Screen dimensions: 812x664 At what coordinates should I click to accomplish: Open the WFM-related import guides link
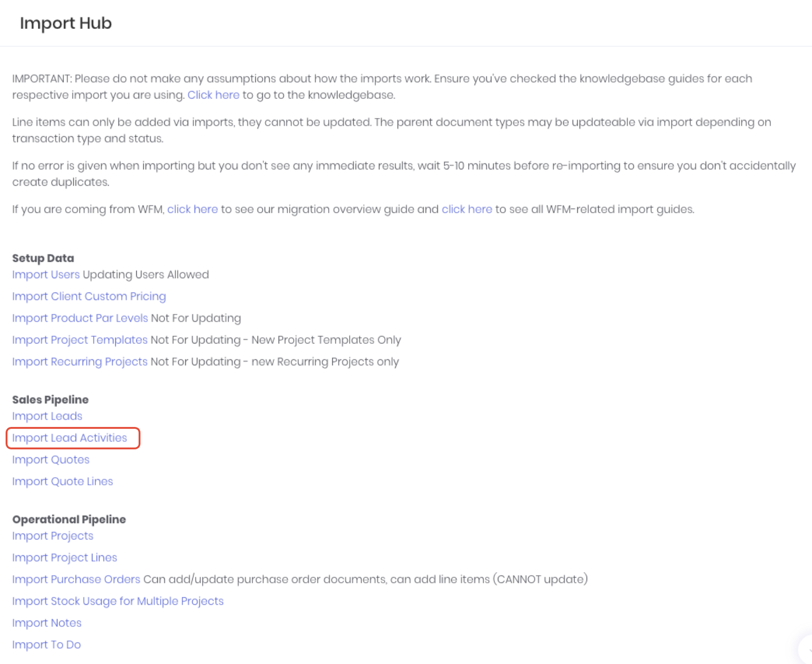pyautogui.click(x=467, y=209)
